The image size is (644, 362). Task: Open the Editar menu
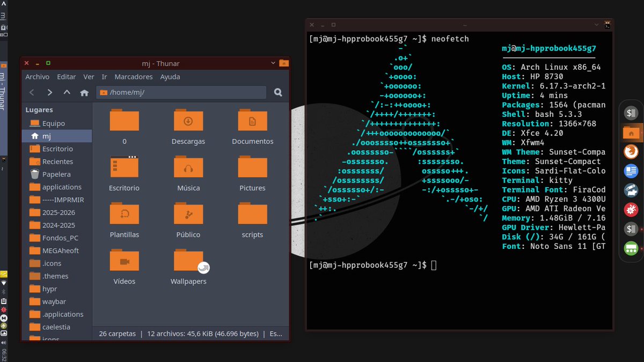(x=67, y=77)
